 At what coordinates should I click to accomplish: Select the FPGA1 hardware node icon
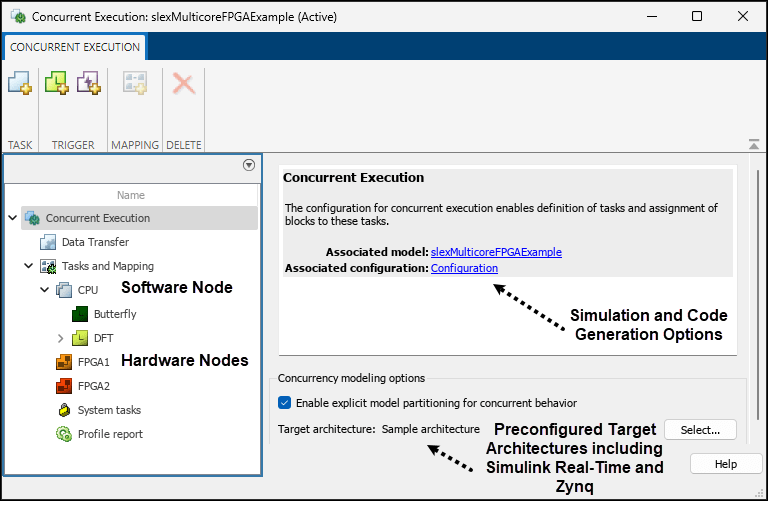[x=65, y=362]
